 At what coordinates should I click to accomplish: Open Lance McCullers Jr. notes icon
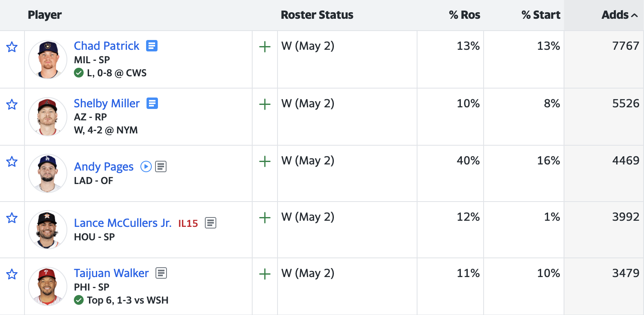click(211, 223)
